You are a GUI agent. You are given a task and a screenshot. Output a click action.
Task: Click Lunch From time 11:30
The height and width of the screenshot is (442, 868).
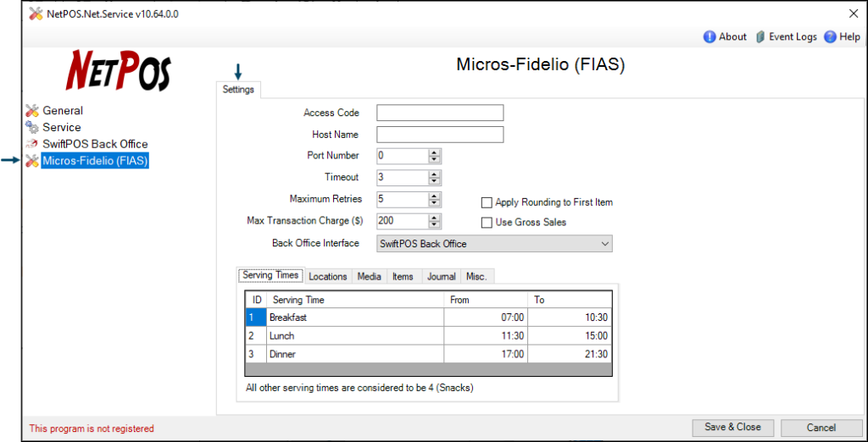coord(486,336)
